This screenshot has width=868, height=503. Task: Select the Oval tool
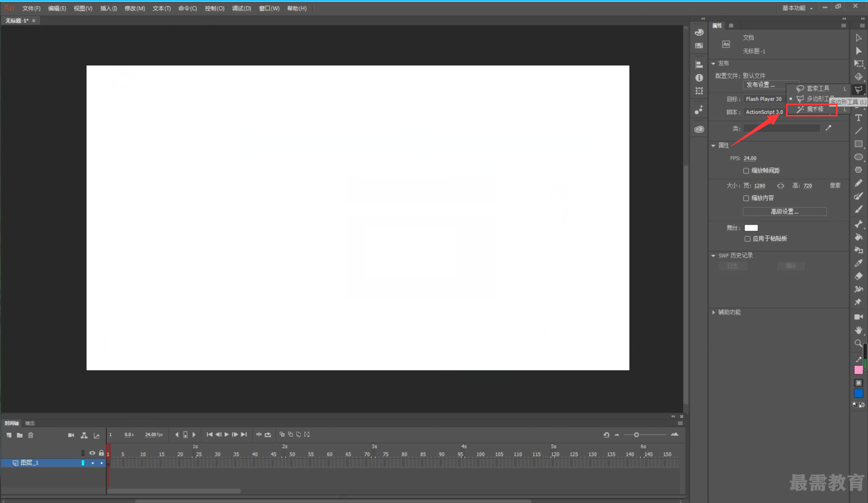tap(859, 157)
